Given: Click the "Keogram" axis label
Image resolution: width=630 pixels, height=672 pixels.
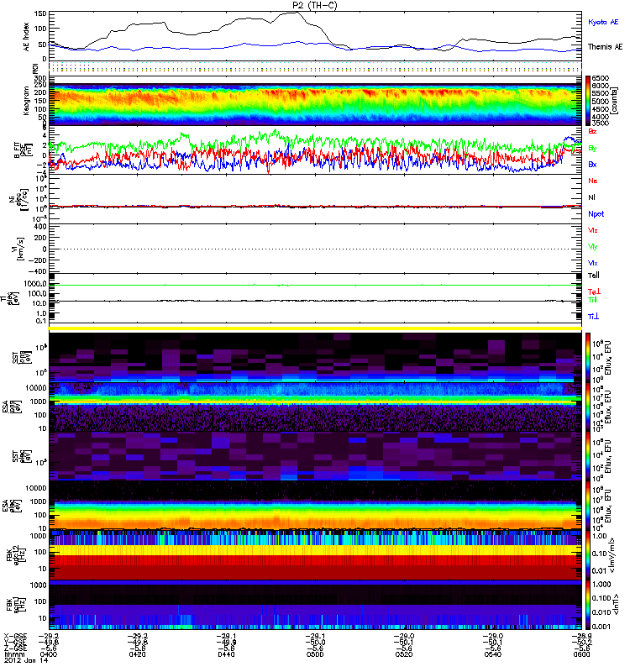Looking at the screenshot, I should (26, 100).
